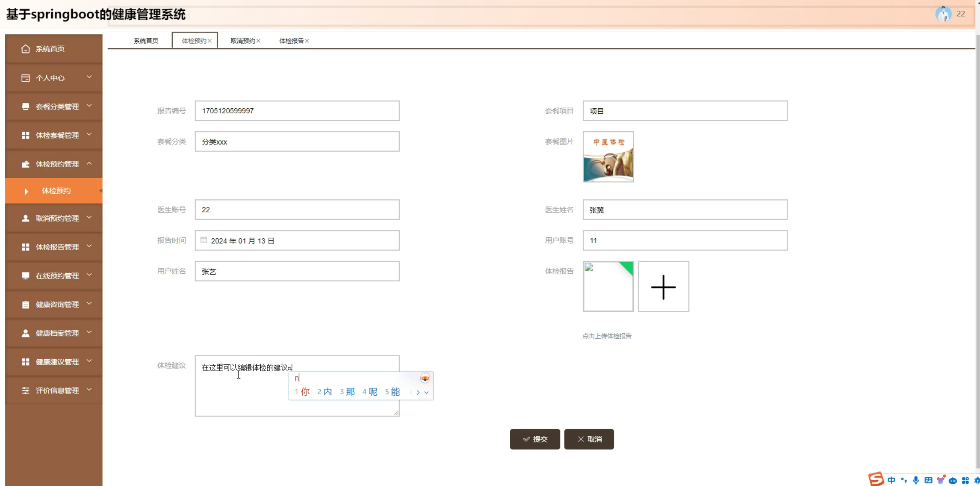Click the home icon beside 系统首页 in sidebar
The height and width of the screenshot is (486, 980).
click(x=25, y=49)
